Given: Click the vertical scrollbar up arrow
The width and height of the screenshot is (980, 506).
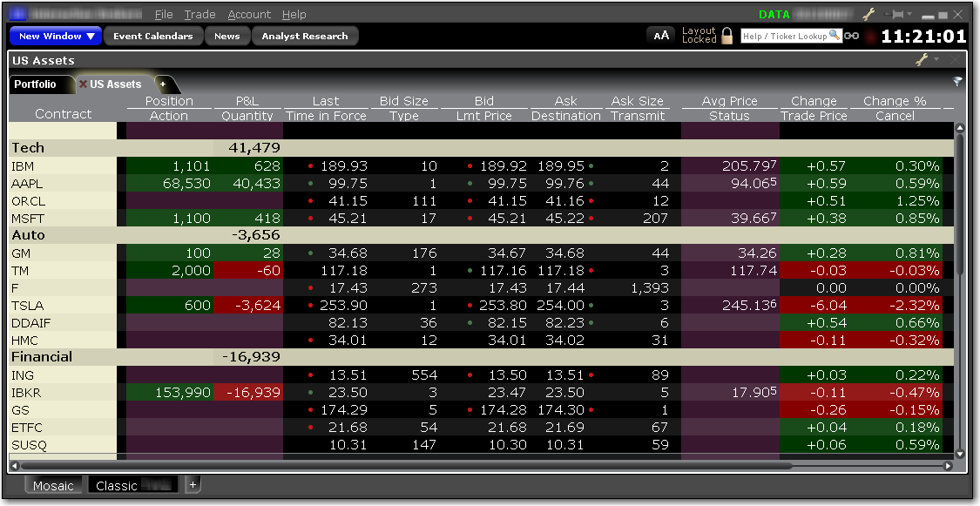Looking at the screenshot, I should (x=962, y=127).
